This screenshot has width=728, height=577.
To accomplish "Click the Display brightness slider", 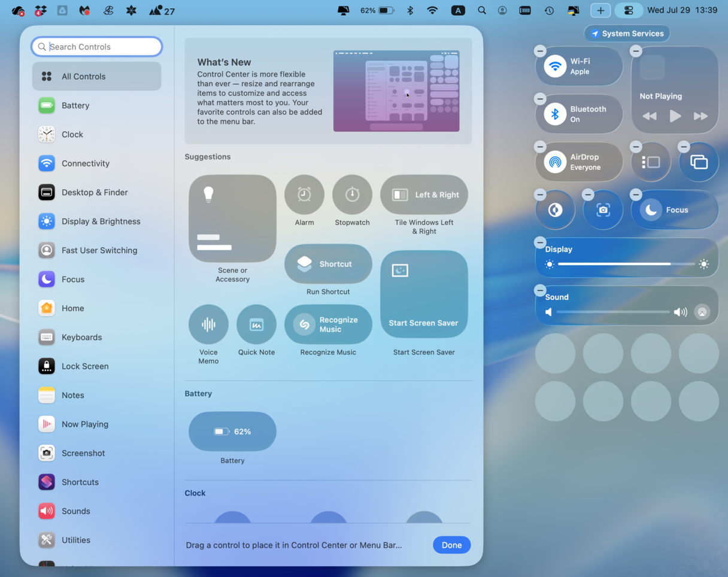I will coord(626,264).
